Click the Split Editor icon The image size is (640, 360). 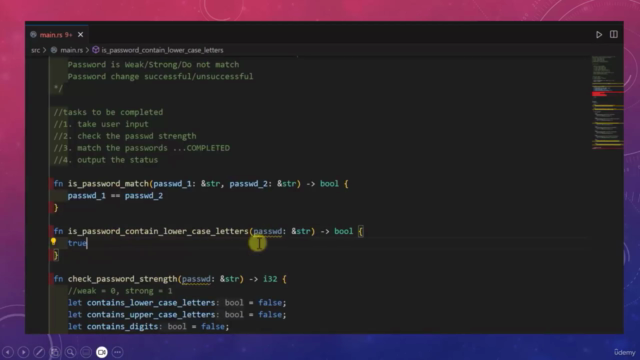[x=613, y=34]
